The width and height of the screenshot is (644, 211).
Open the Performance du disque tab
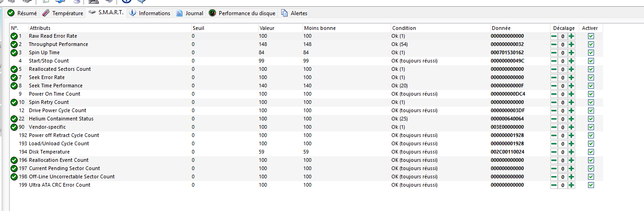(242, 13)
